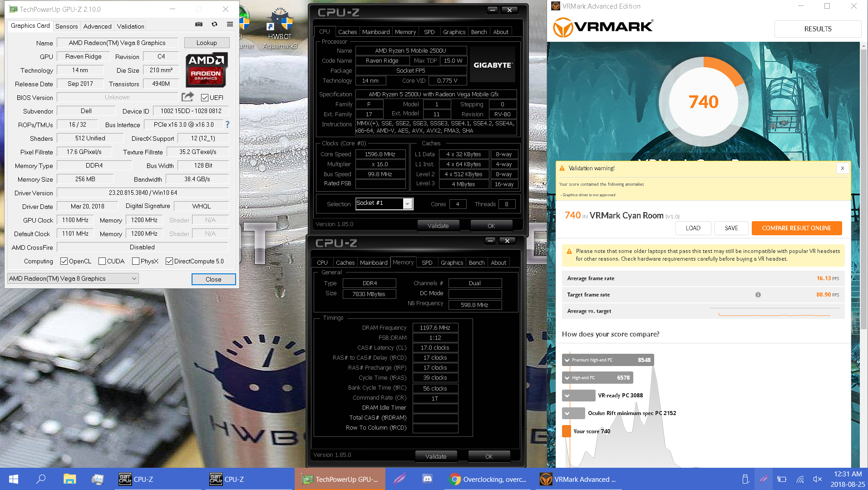This screenshot has height=490, width=868.
Task: Click the AMD Radeon Graphics logo
Action: pyautogui.click(x=207, y=69)
